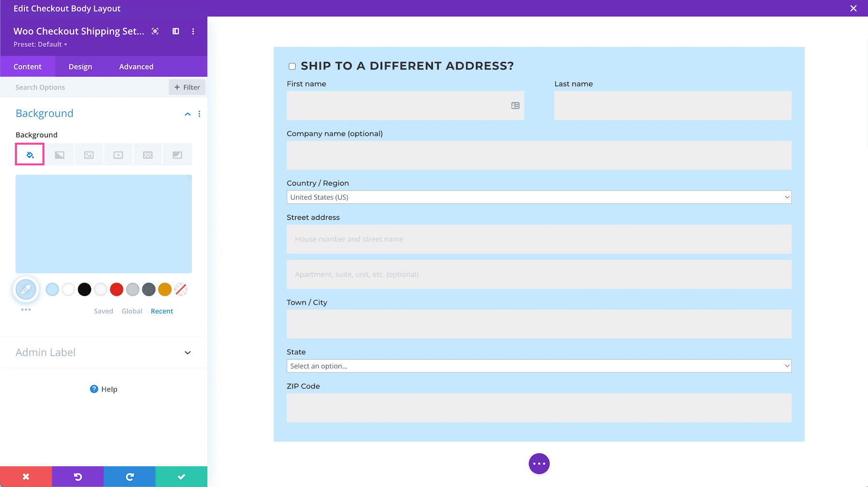Collapse the Background section

click(x=188, y=114)
